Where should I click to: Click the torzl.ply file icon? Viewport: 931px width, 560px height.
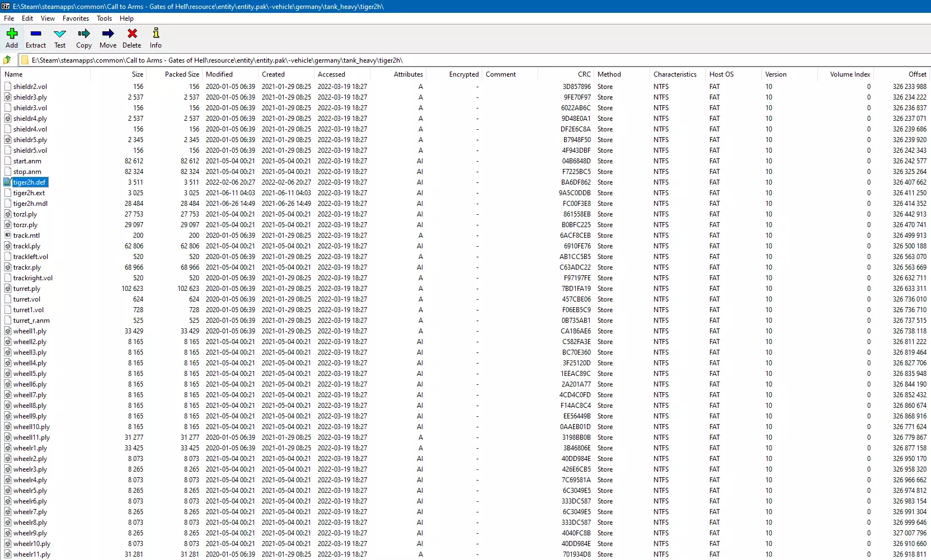click(8, 214)
